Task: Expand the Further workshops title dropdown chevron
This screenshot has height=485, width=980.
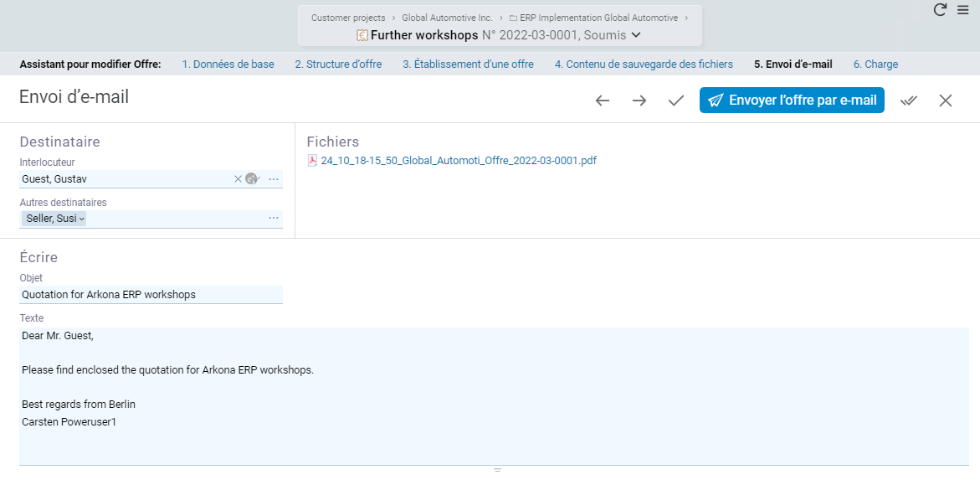Action: click(x=636, y=35)
